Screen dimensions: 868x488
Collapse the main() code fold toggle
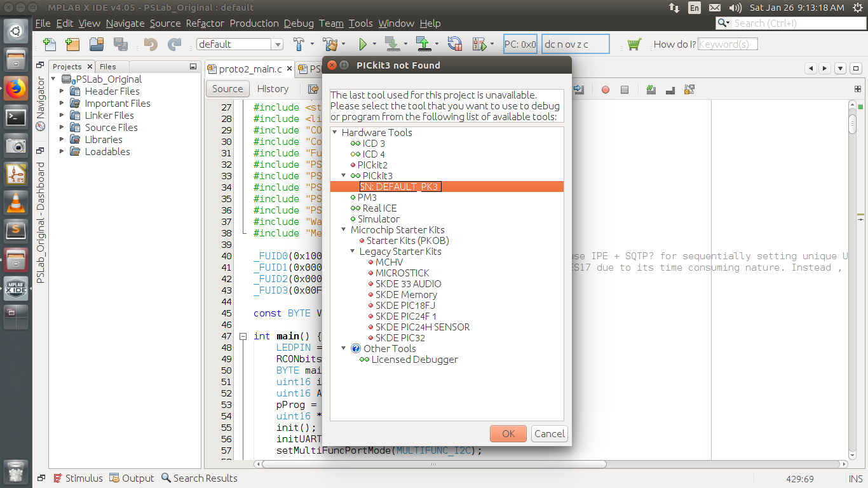click(x=243, y=337)
